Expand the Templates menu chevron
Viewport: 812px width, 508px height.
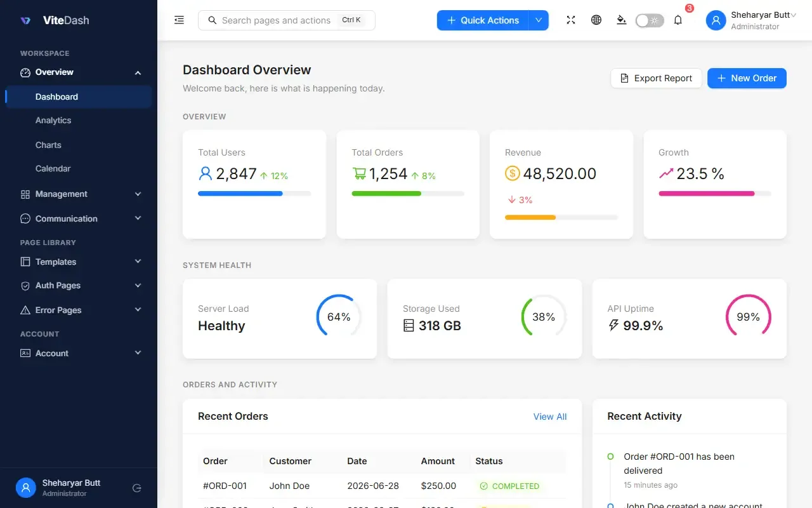[x=138, y=262]
